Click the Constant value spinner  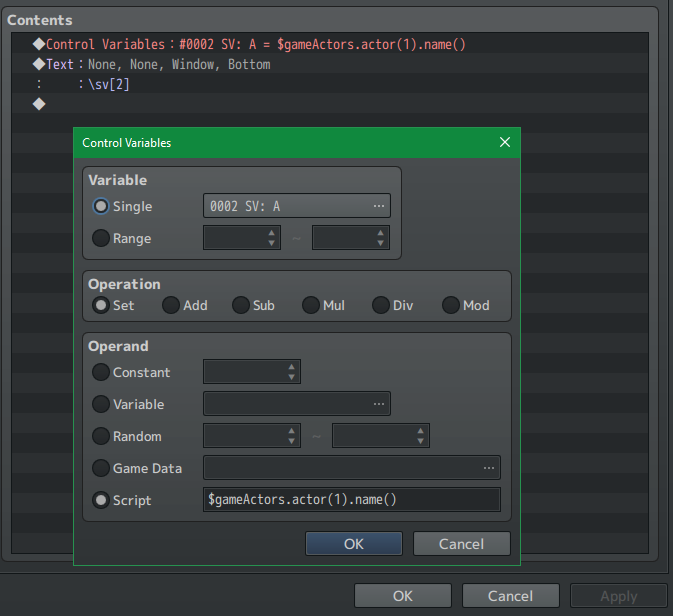tap(252, 372)
